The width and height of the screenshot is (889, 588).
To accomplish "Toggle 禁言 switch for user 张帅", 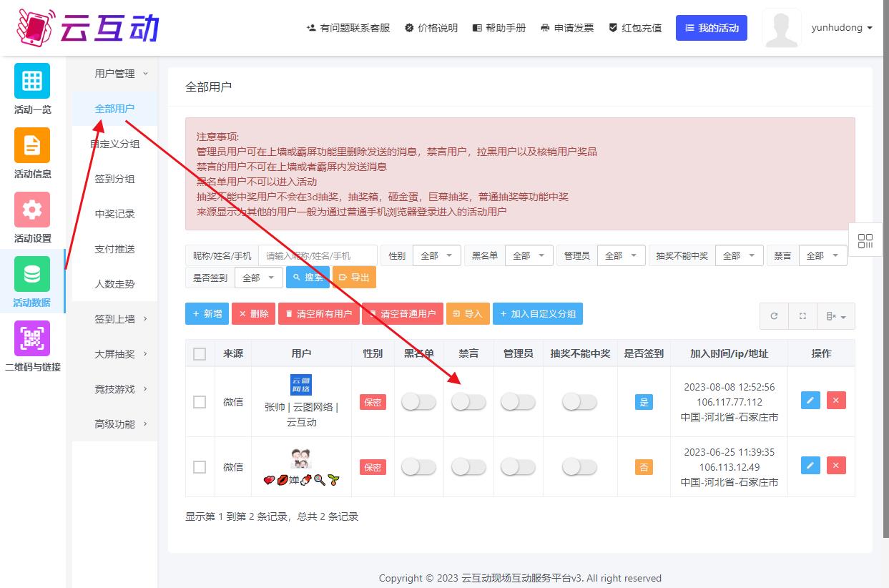I will pos(468,403).
